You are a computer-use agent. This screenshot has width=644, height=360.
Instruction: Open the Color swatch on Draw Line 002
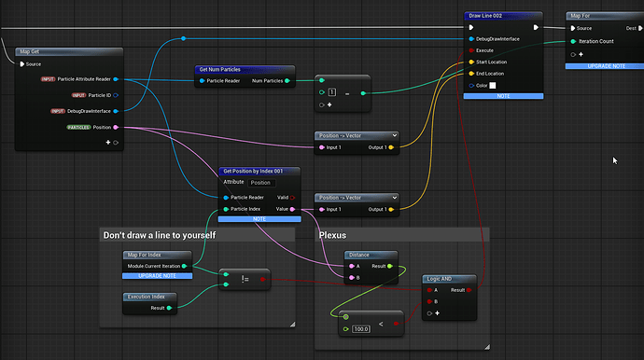pyautogui.click(x=493, y=86)
